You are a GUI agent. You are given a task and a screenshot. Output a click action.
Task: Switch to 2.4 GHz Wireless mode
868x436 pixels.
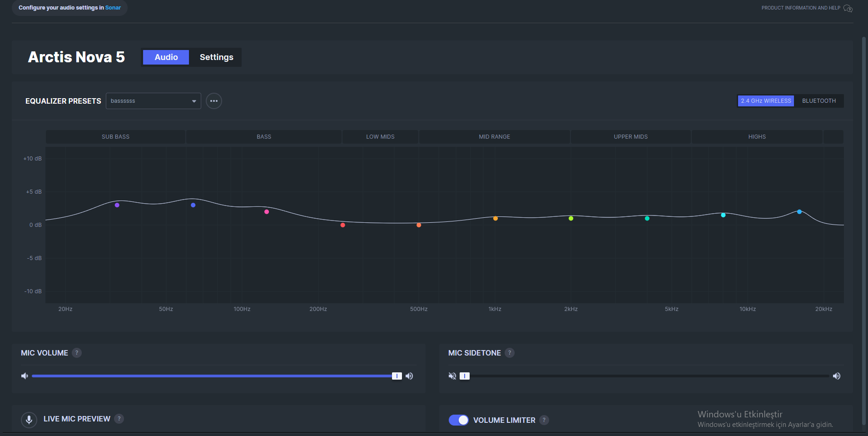pyautogui.click(x=766, y=101)
